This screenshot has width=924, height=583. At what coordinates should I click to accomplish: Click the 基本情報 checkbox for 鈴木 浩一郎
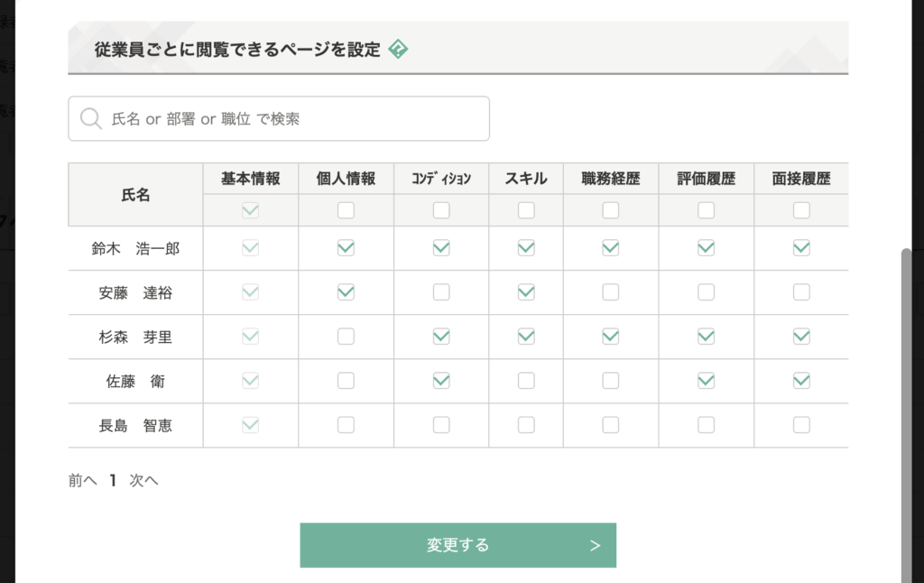(251, 248)
